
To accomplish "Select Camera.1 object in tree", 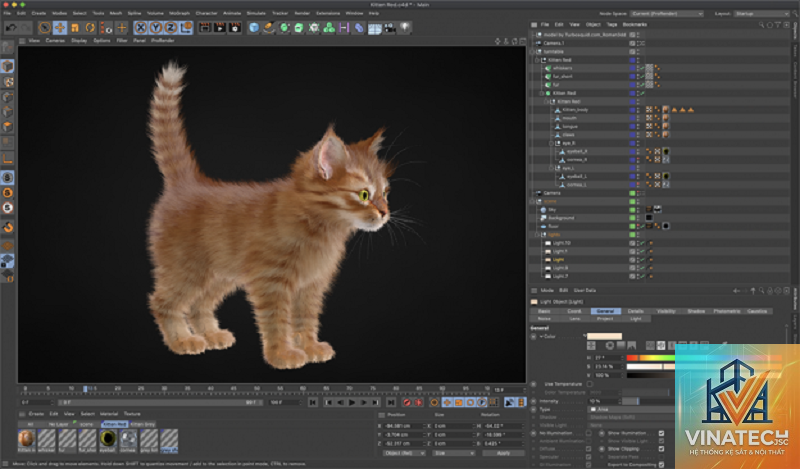I will pyautogui.click(x=554, y=43).
